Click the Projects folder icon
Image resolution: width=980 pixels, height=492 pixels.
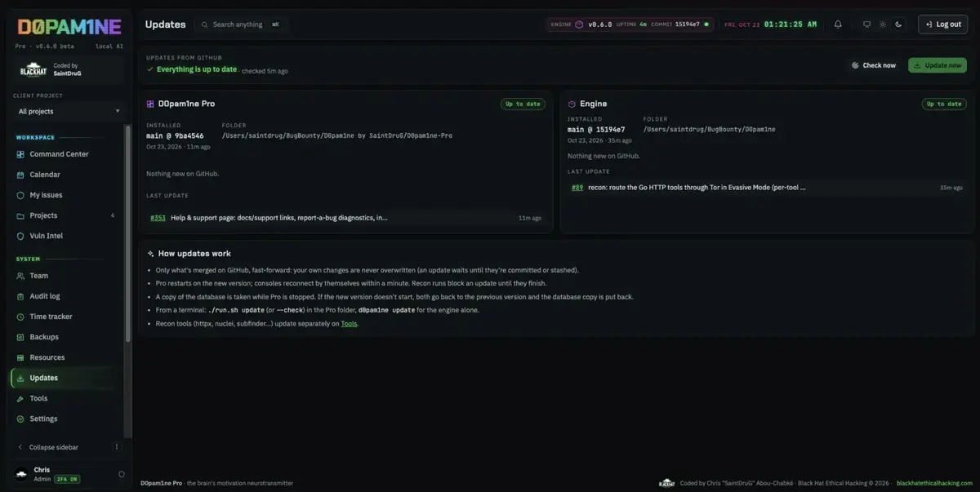21,215
